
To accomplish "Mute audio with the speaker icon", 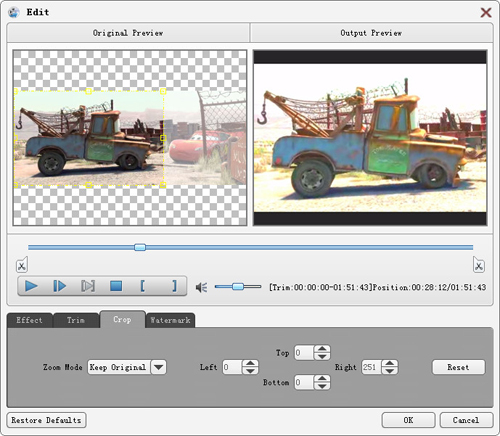I will (202, 287).
